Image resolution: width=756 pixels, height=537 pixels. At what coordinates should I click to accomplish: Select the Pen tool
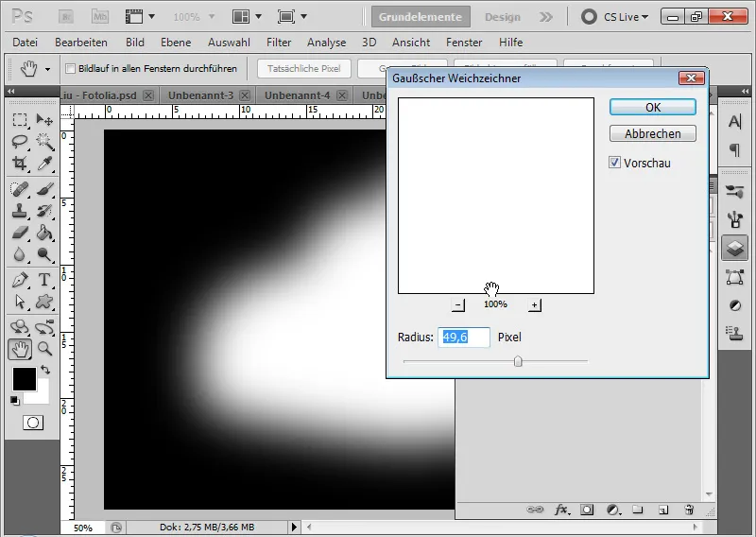coord(20,280)
